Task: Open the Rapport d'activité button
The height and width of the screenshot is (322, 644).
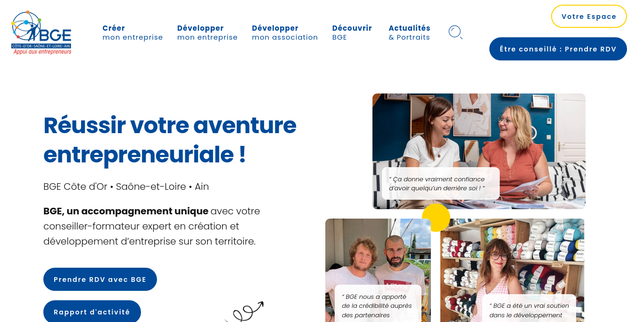Action: coord(92,311)
